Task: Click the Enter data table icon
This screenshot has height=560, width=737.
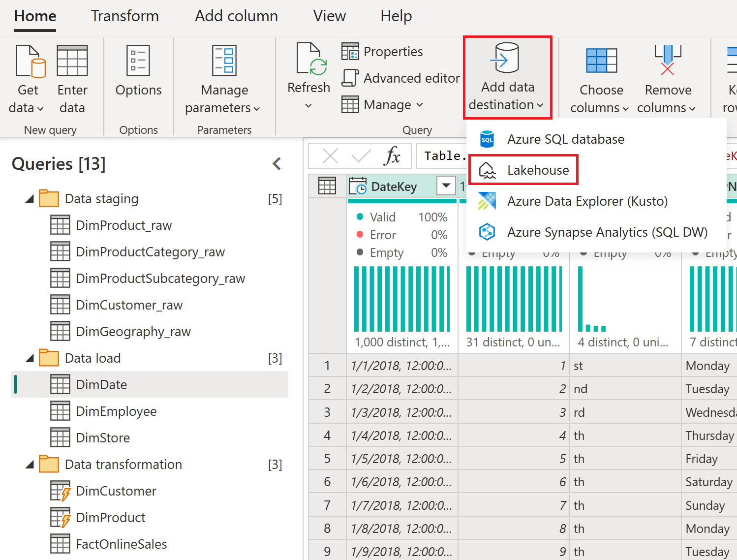Action: point(72,61)
